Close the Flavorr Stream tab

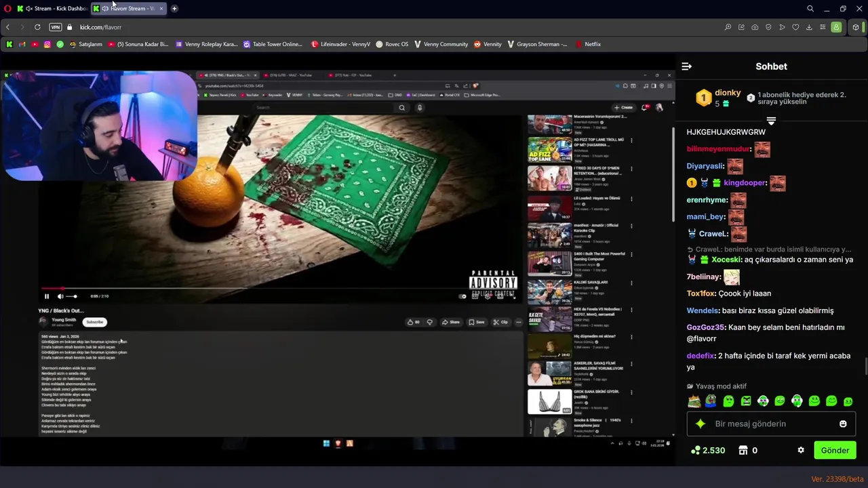pyautogui.click(x=161, y=8)
